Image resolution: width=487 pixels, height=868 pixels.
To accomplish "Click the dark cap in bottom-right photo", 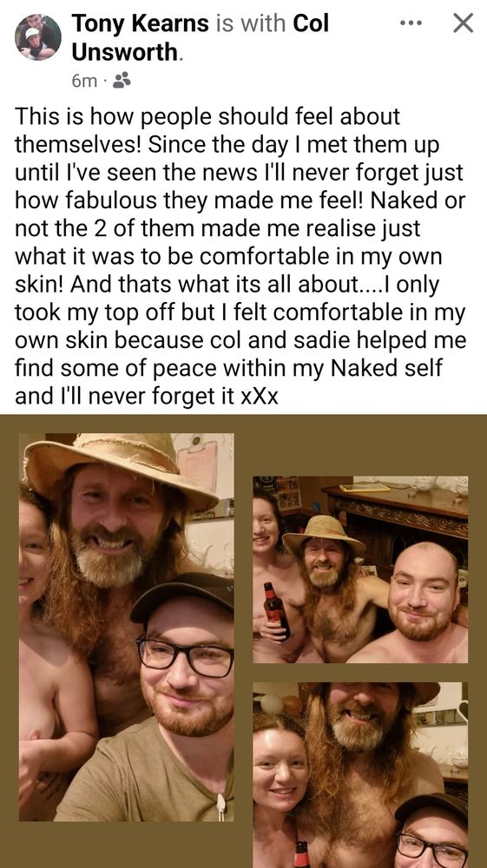I will (x=431, y=808).
